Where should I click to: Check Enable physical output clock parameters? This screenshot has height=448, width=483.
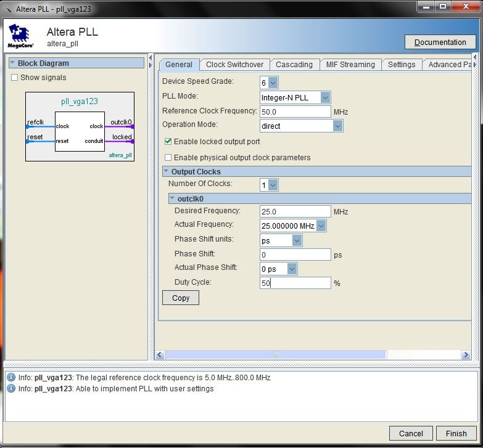168,158
